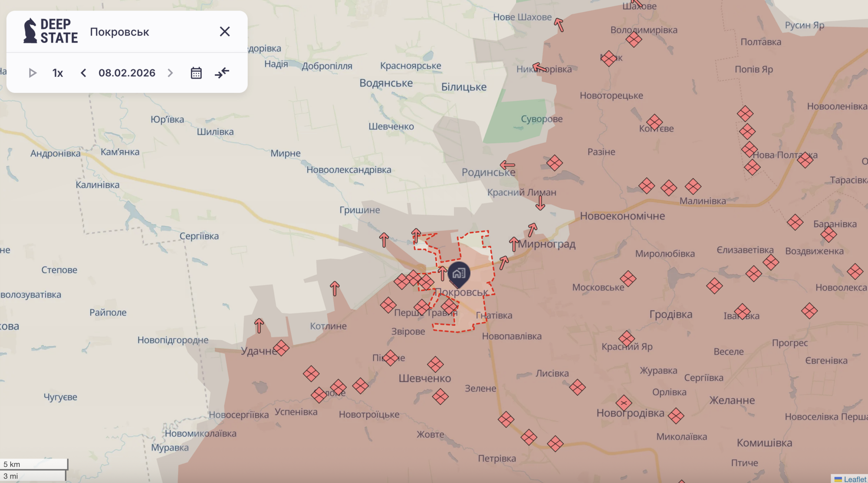Click the attack arrow near Нове Шахове
Viewport: 868px width, 483px height.
pyautogui.click(x=559, y=25)
